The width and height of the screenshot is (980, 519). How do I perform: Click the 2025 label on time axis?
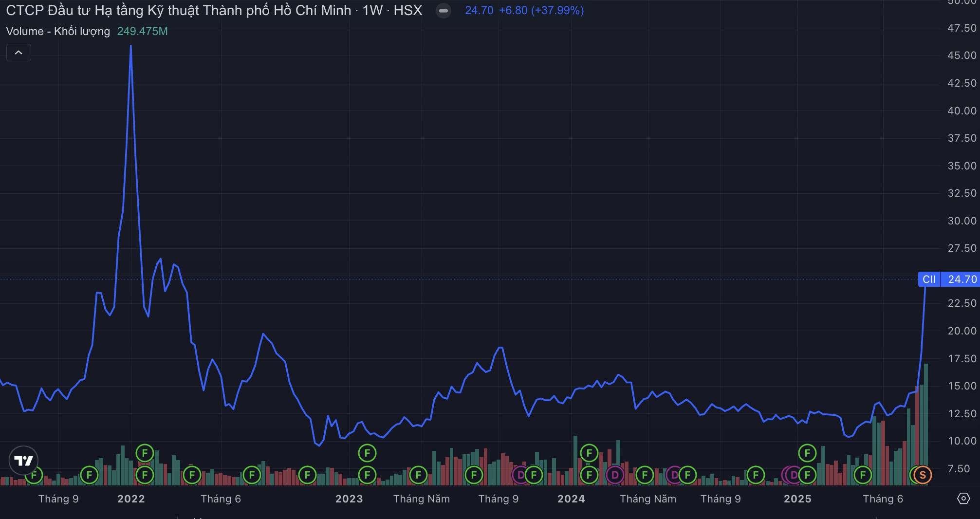(797, 499)
